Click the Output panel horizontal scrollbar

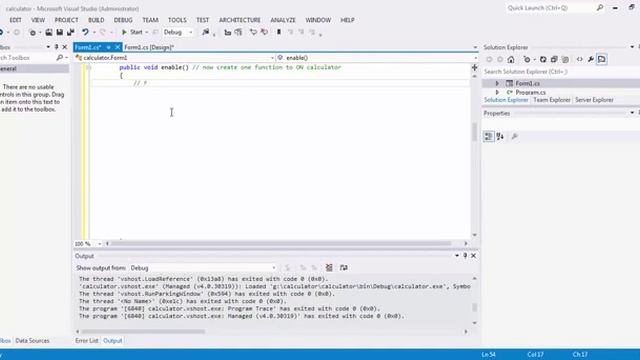click(143, 331)
